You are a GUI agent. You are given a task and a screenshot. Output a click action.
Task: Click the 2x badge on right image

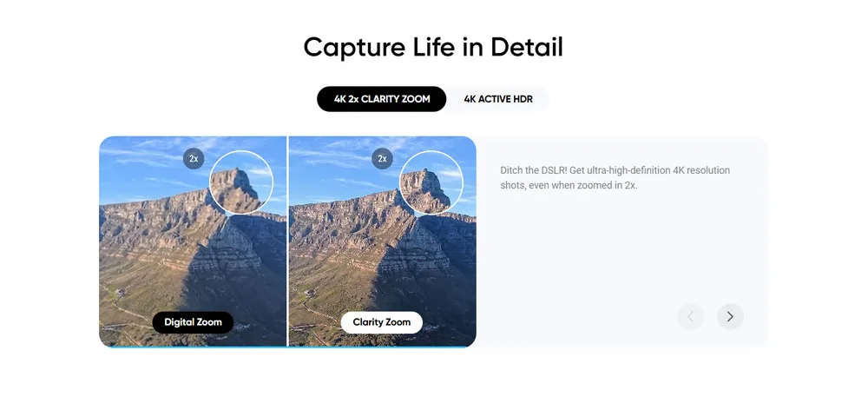pos(382,158)
